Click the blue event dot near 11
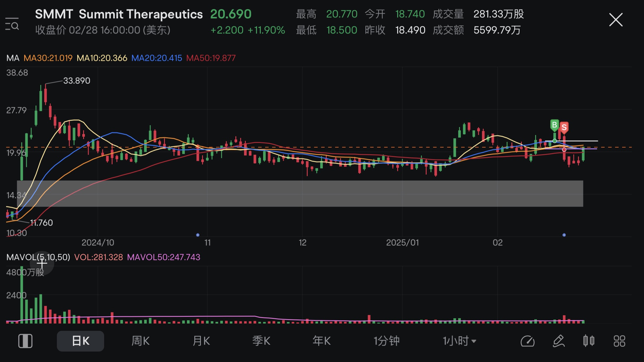The height and width of the screenshot is (362, 644). (198, 235)
